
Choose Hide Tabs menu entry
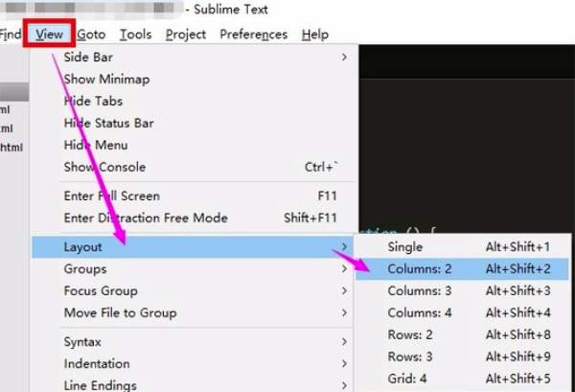[x=194, y=102]
